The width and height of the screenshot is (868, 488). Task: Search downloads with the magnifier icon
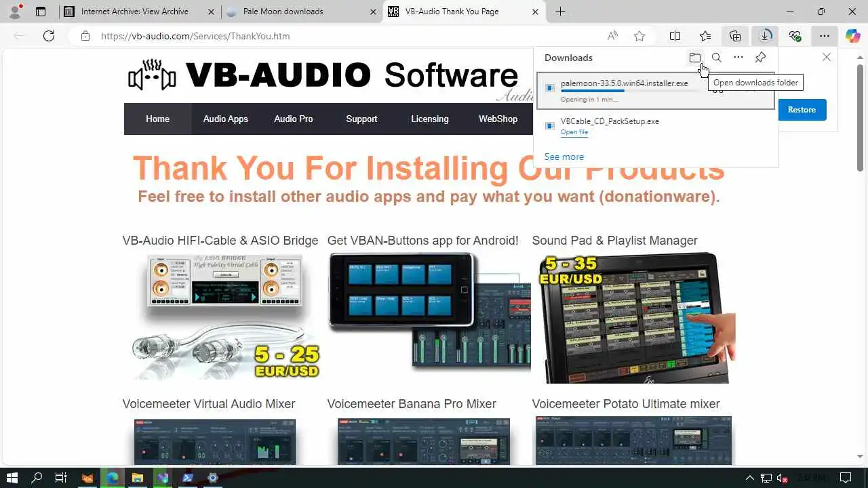coord(716,58)
